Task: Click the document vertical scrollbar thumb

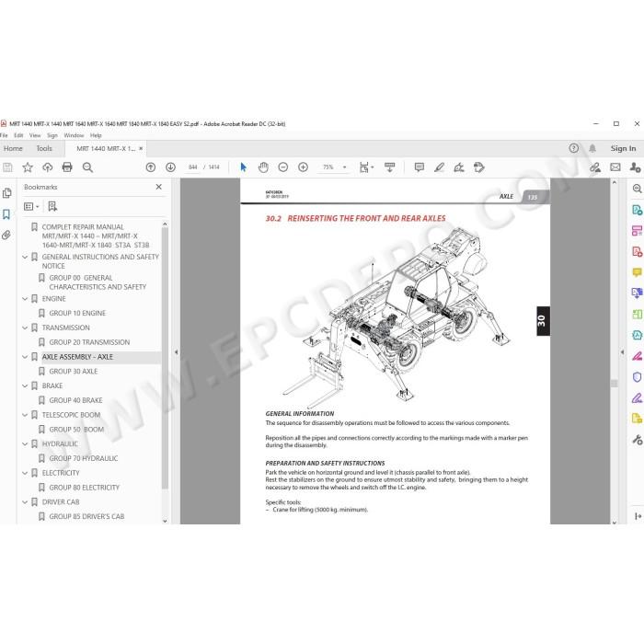Action: tap(614, 384)
